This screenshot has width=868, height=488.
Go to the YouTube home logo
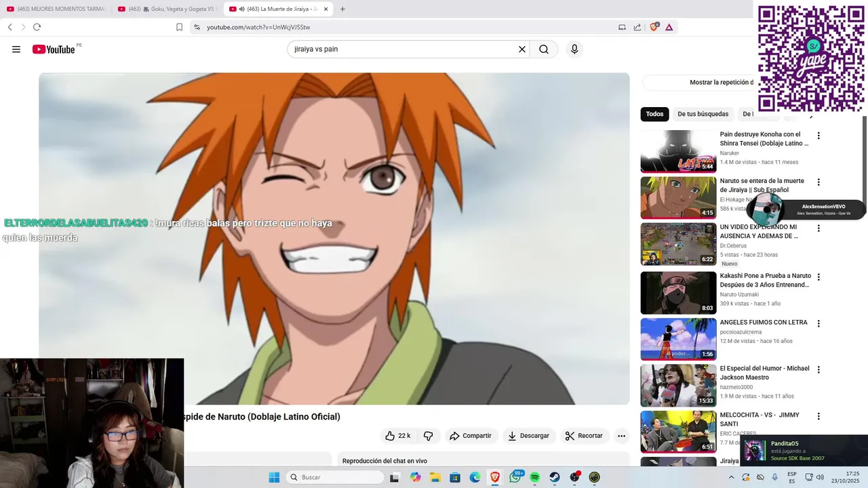pyautogui.click(x=54, y=49)
